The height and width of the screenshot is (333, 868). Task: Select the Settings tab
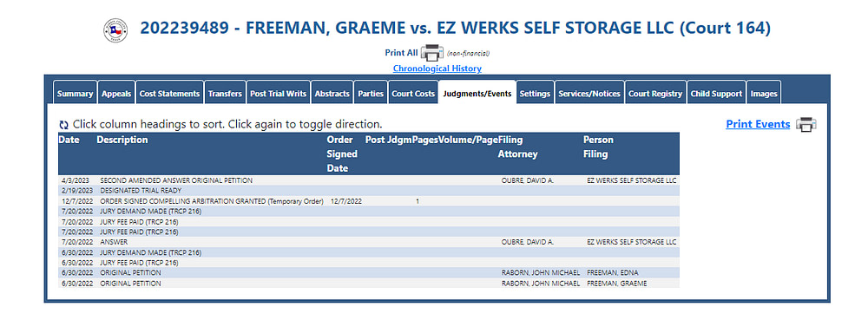[x=535, y=94]
